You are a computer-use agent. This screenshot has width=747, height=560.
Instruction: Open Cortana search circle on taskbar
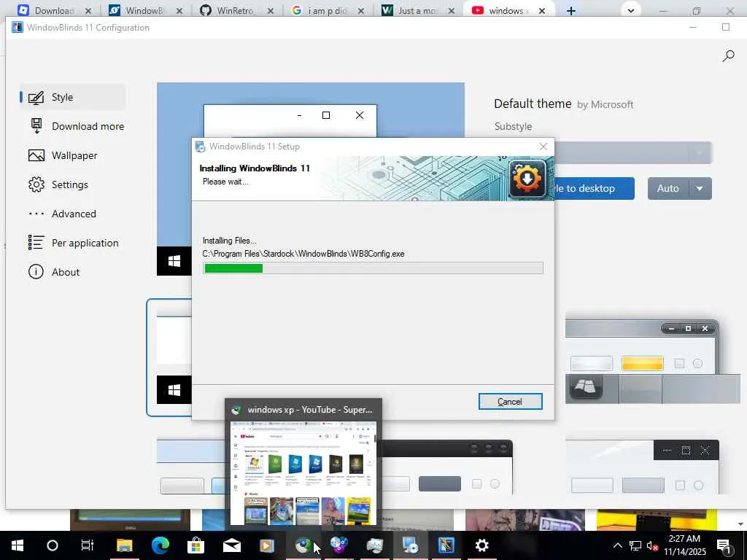click(x=53, y=545)
